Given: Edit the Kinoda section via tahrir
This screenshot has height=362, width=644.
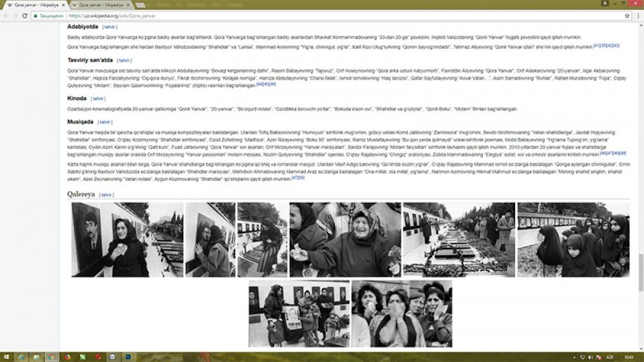Looking at the screenshot, I should click(x=98, y=99).
